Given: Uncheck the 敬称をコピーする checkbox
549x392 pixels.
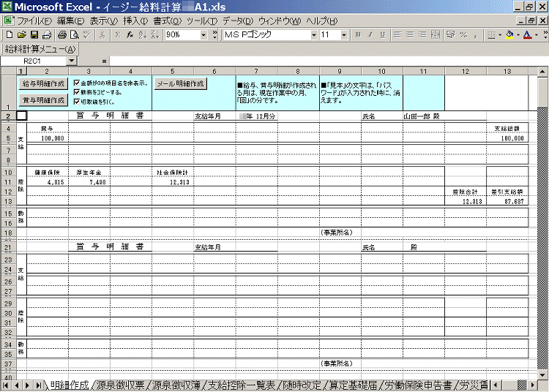Looking at the screenshot, I should pyautogui.click(x=78, y=92).
